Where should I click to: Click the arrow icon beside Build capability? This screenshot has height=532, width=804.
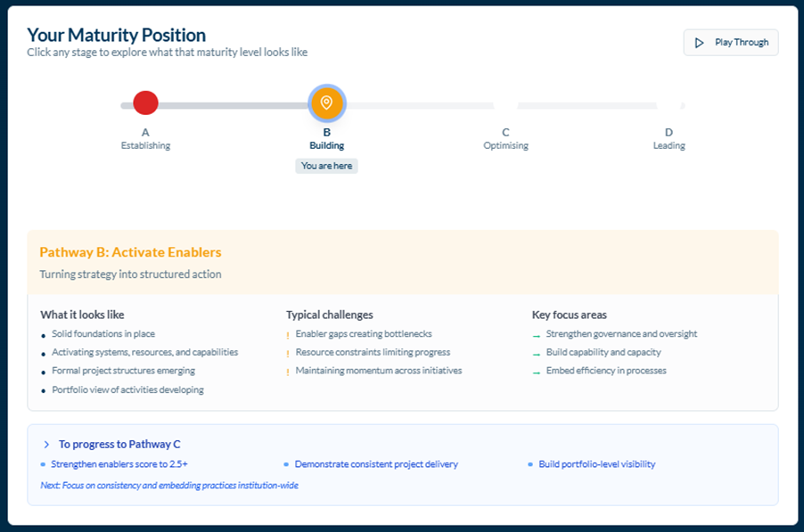pos(537,353)
